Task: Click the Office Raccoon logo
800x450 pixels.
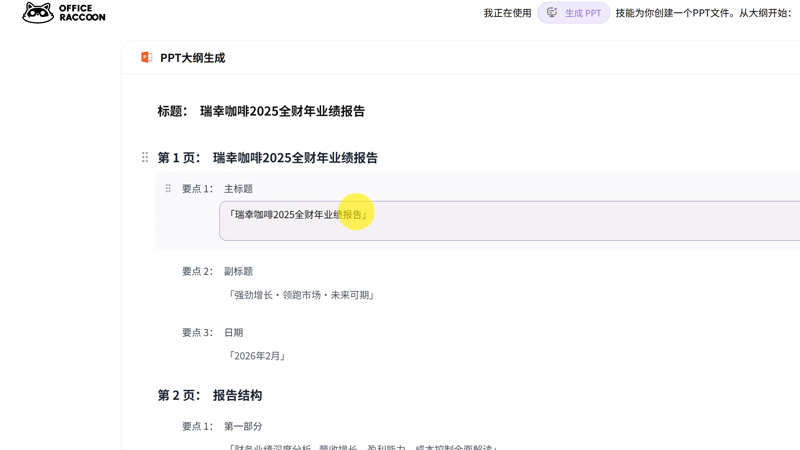Action: (64, 13)
